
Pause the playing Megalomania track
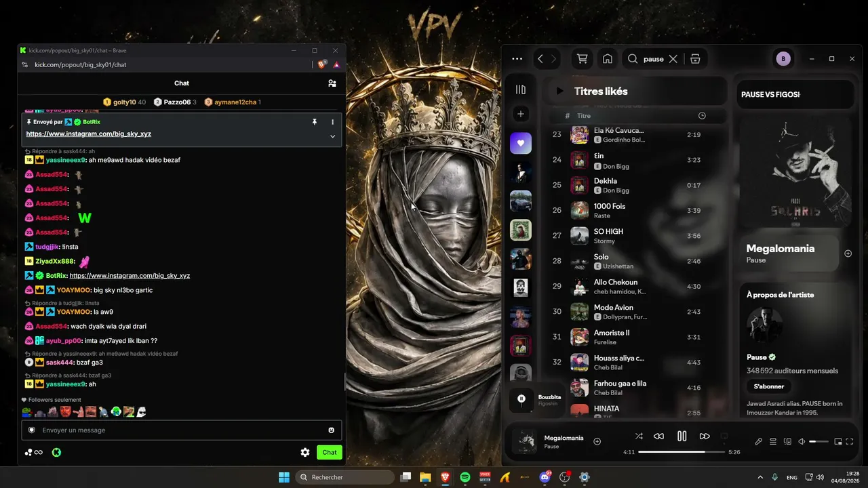tap(682, 436)
